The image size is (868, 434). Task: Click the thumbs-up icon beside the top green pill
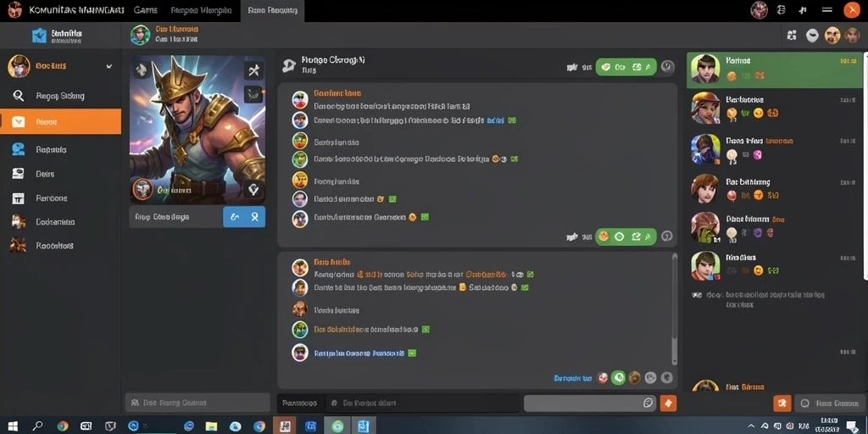572,67
